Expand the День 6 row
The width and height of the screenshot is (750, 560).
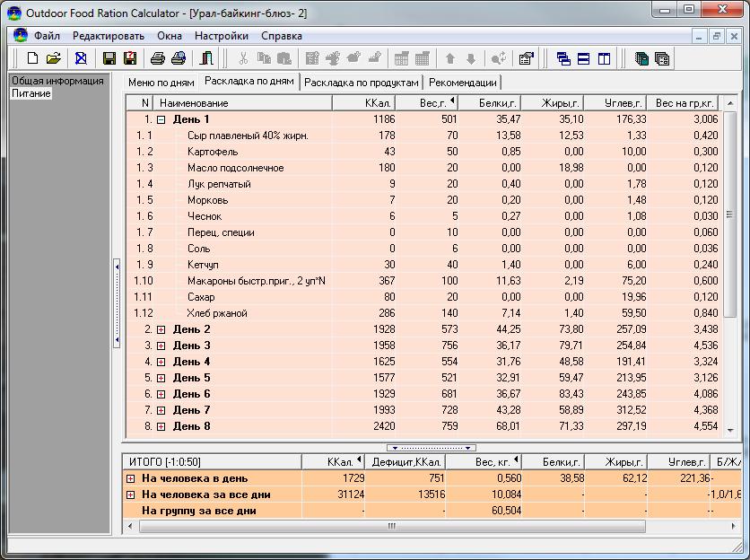coord(161,394)
